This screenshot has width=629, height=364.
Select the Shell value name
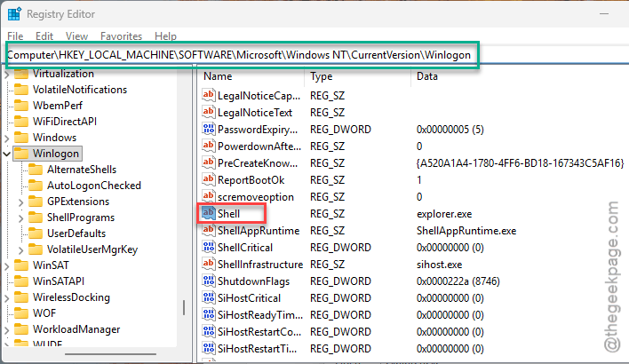click(228, 214)
